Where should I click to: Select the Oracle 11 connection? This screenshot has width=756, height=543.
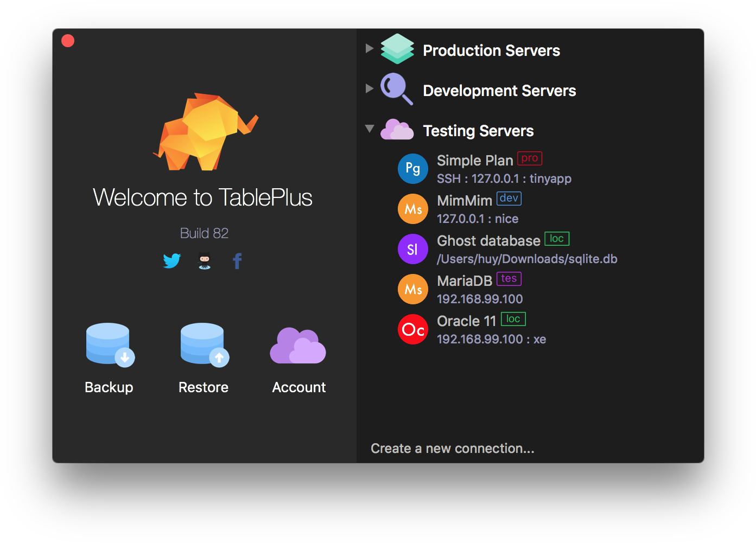click(x=466, y=321)
